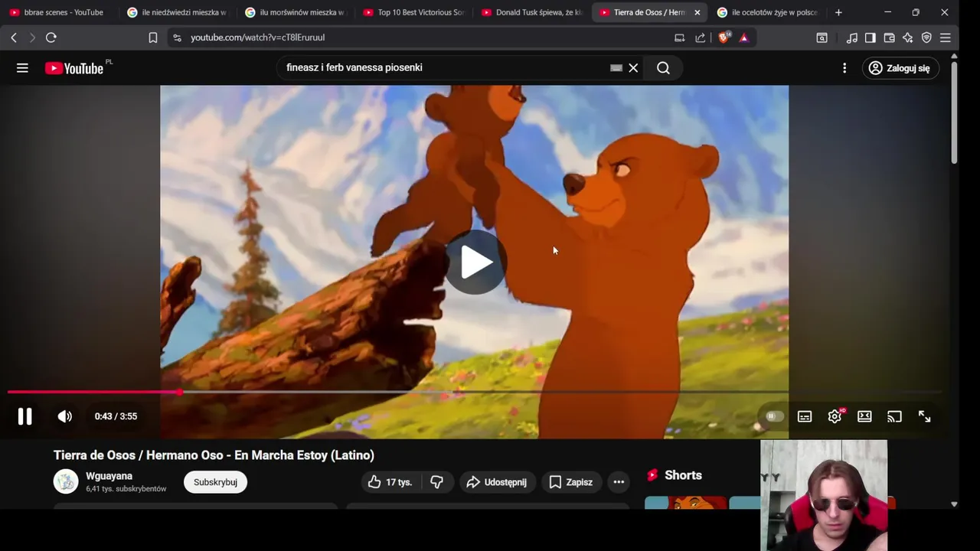980x551 pixels.
Task: Open Brave Rewards triangle icon
Action: (743, 37)
